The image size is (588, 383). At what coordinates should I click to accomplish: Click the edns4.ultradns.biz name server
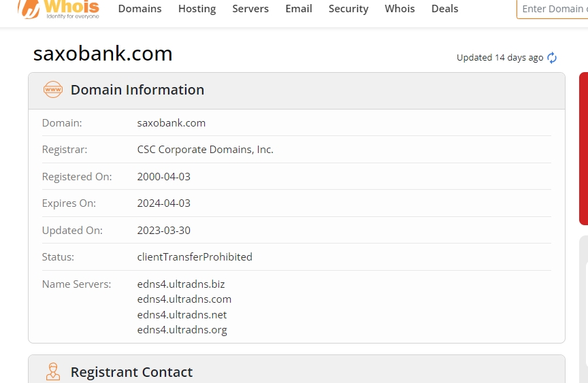[180, 284]
